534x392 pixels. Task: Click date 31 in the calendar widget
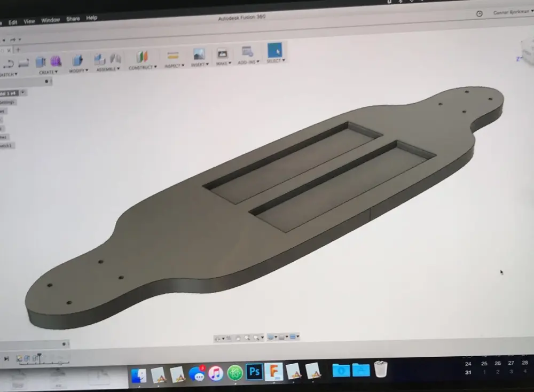(468, 372)
